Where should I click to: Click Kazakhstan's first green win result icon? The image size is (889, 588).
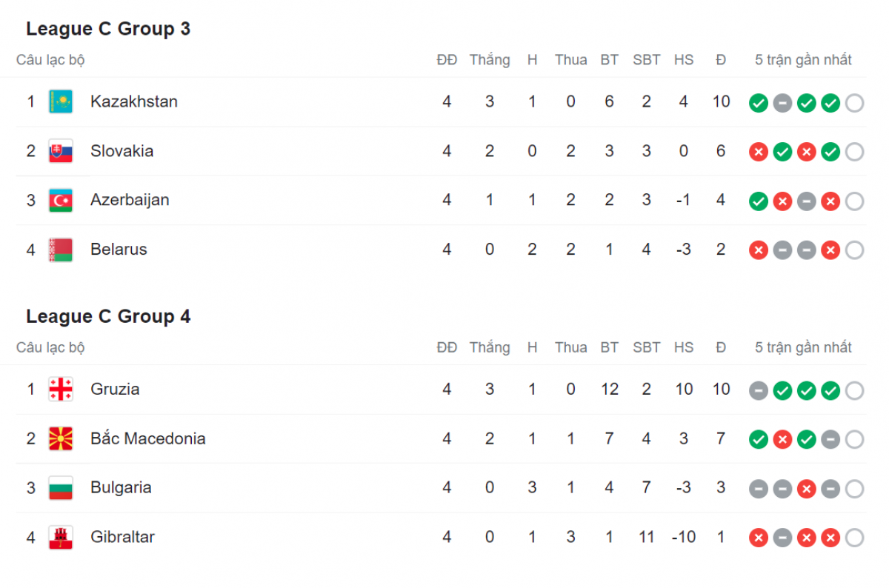pos(759,103)
